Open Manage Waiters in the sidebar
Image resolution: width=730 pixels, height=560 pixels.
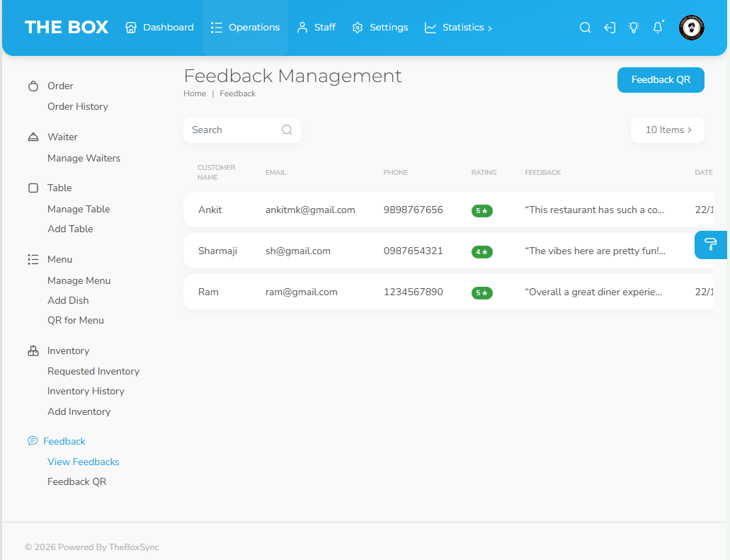84,158
